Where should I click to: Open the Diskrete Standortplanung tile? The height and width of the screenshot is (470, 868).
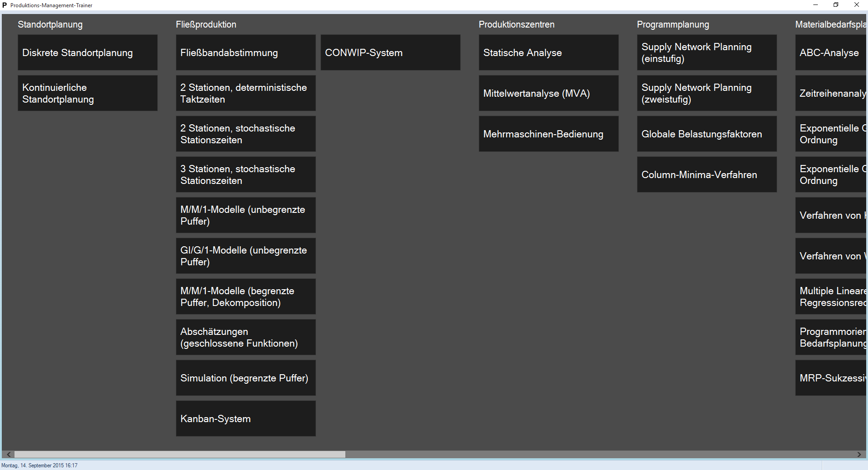[x=88, y=52]
